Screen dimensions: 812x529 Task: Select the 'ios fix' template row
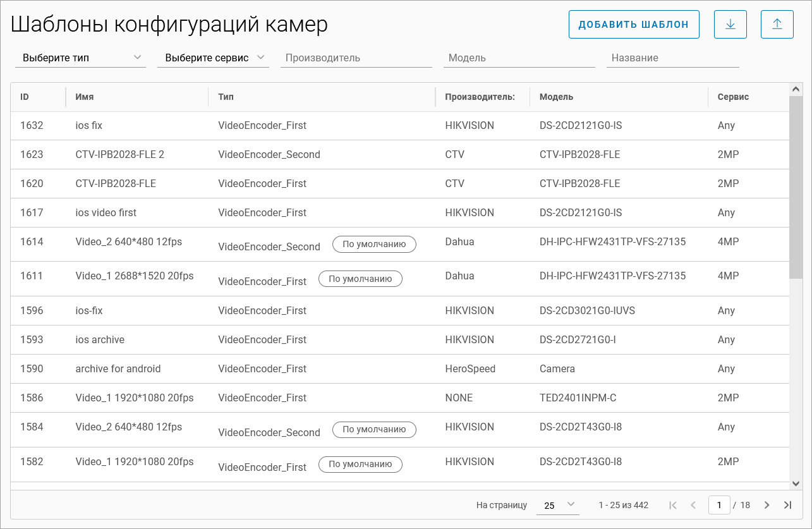pos(88,126)
